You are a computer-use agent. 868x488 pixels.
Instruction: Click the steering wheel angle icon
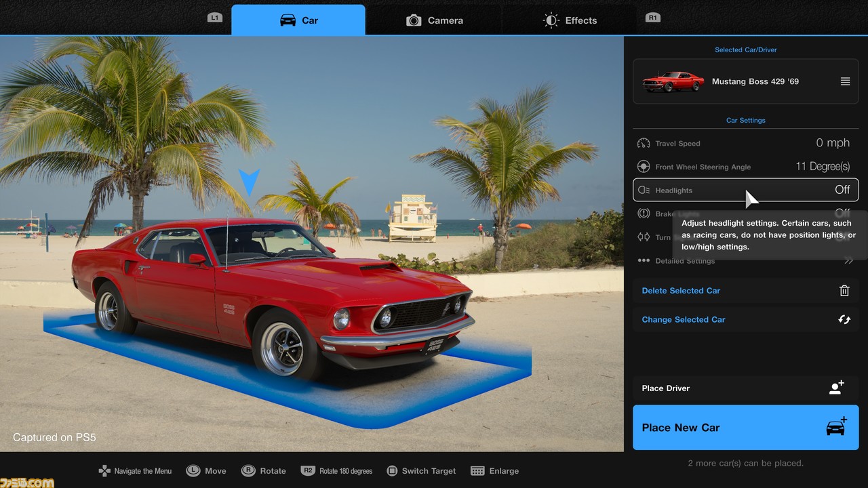pos(644,167)
